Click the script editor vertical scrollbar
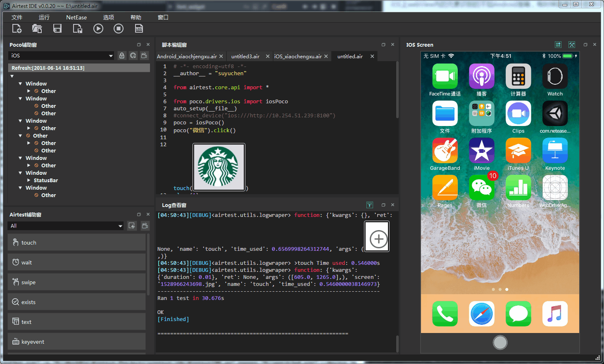The image size is (604, 364). (x=397, y=90)
